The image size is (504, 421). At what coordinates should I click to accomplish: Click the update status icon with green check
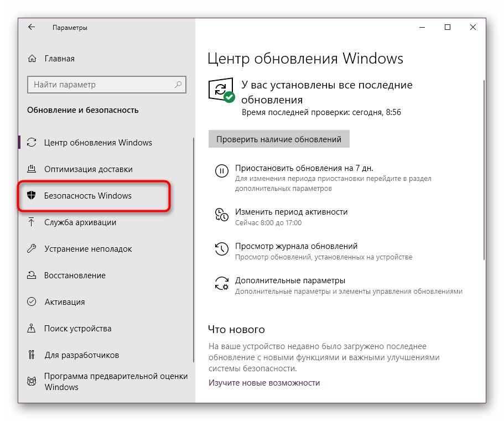[x=222, y=90]
